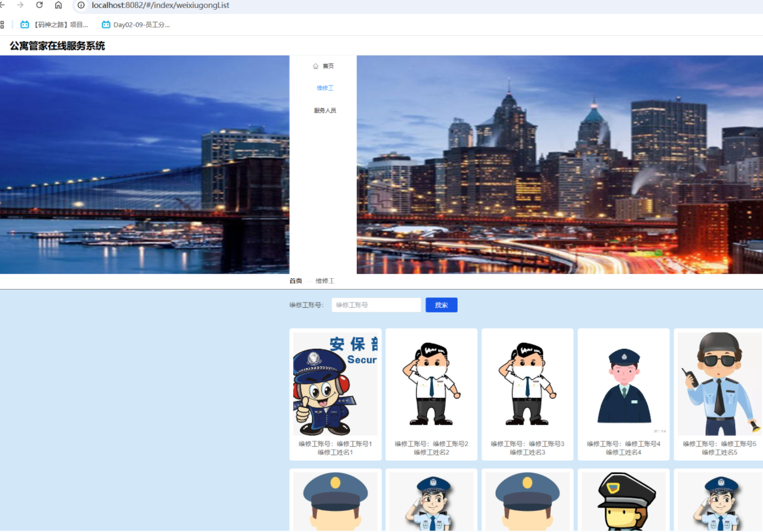The height and width of the screenshot is (532, 763).
Task: Click the browser forward arrow
Action: (21, 5)
